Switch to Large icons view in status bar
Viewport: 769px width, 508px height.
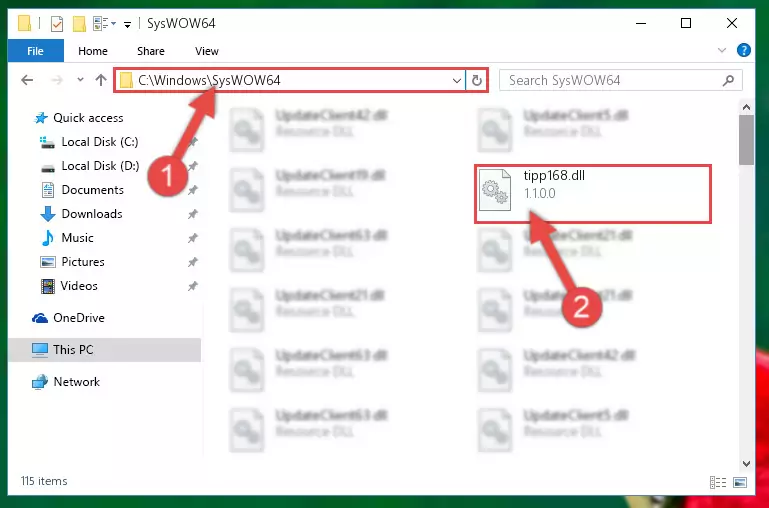coord(740,483)
